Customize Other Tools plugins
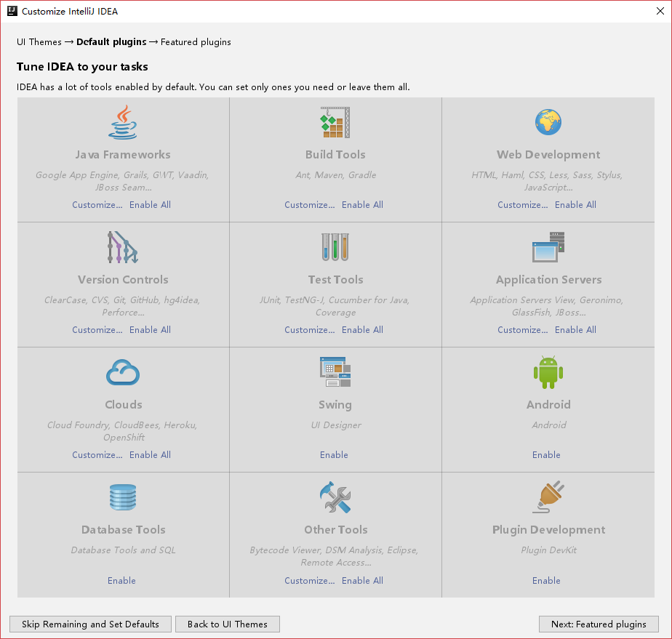Image resolution: width=672 pixels, height=639 pixels. click(x=309, y=581)
